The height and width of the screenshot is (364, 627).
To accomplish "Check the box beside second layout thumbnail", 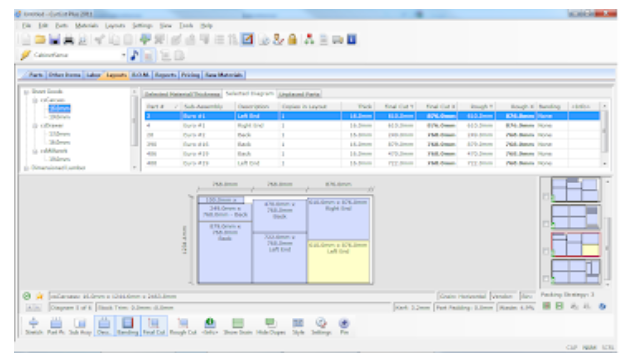I will (x=545, y=224).
